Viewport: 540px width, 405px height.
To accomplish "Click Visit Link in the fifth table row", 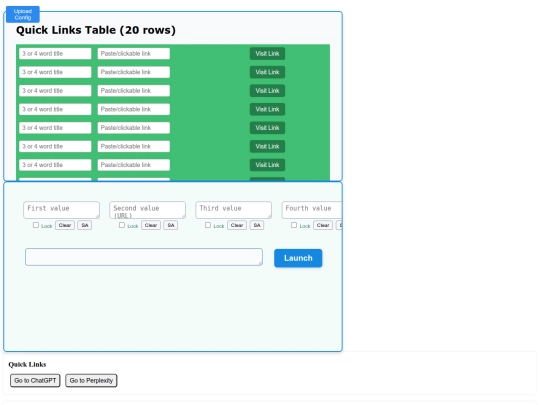I will [267, 128].
